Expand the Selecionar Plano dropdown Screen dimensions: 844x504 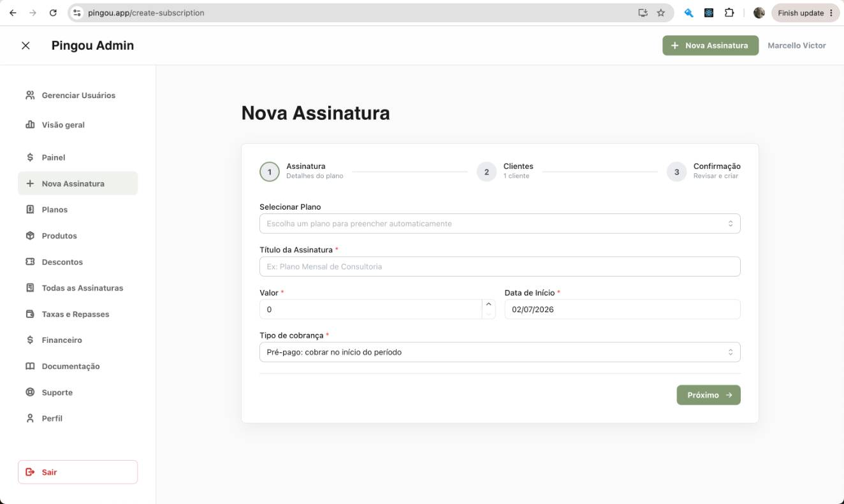pos(500,224)
